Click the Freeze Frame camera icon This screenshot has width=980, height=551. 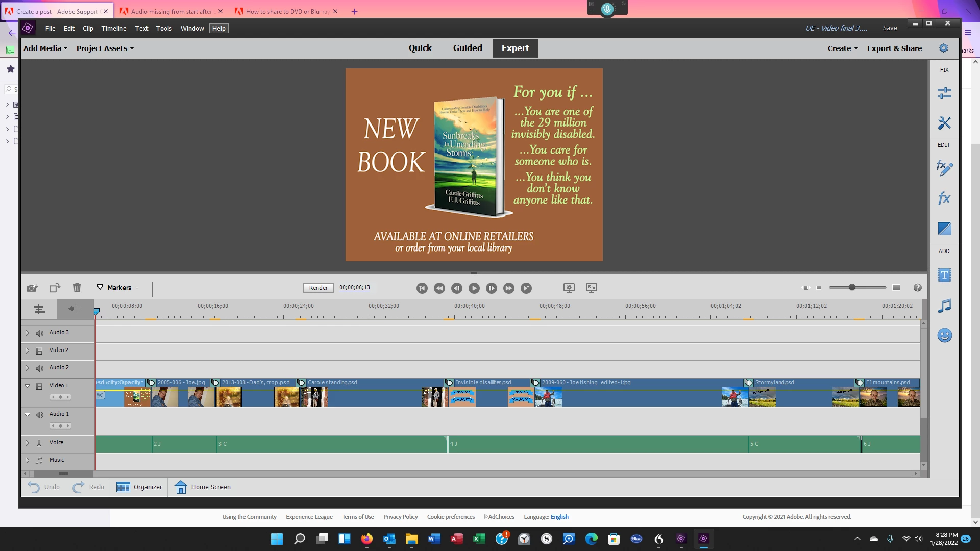[x=32, y=288]
